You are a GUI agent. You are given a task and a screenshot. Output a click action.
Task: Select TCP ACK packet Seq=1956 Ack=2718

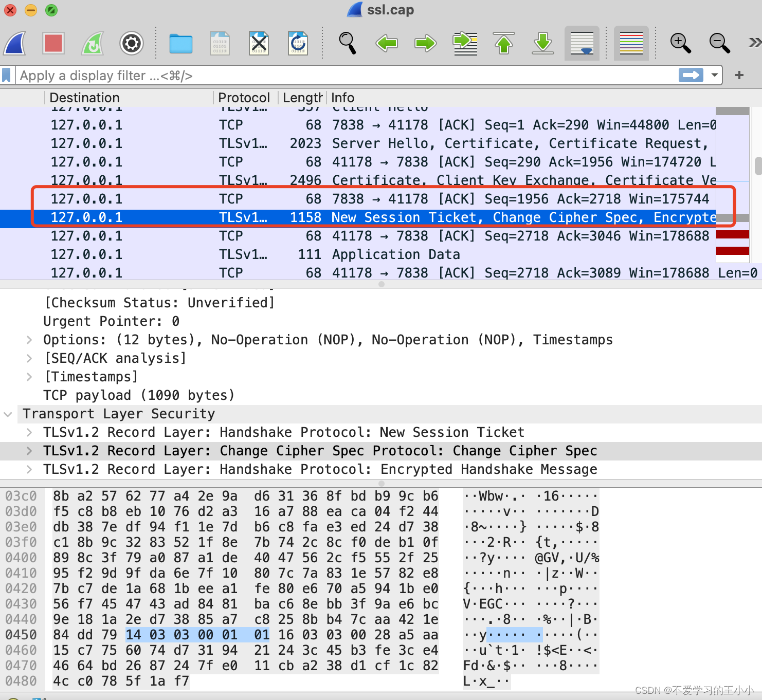[358, 199]
